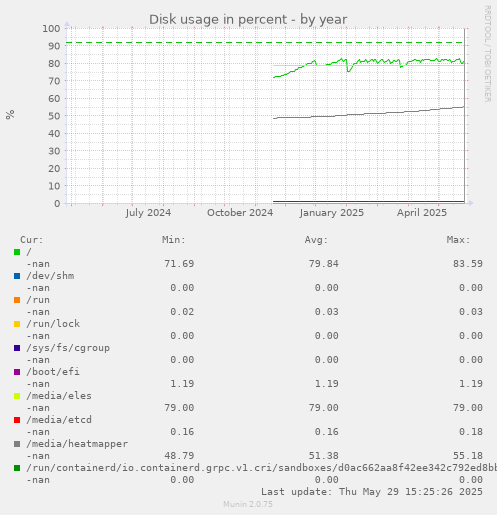Click the Avg: column header
497x515 pixels.
tap(316, 240)
